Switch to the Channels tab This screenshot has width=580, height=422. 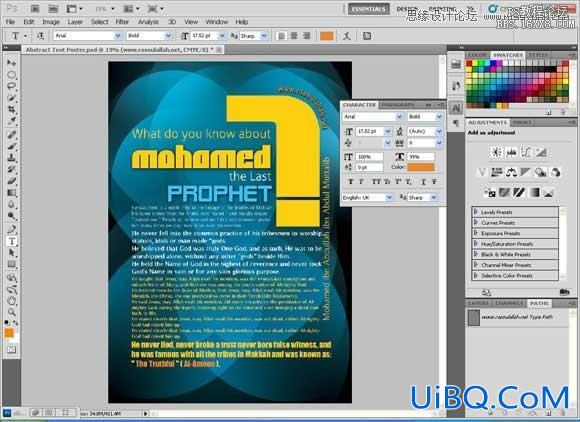pos(509,303)
